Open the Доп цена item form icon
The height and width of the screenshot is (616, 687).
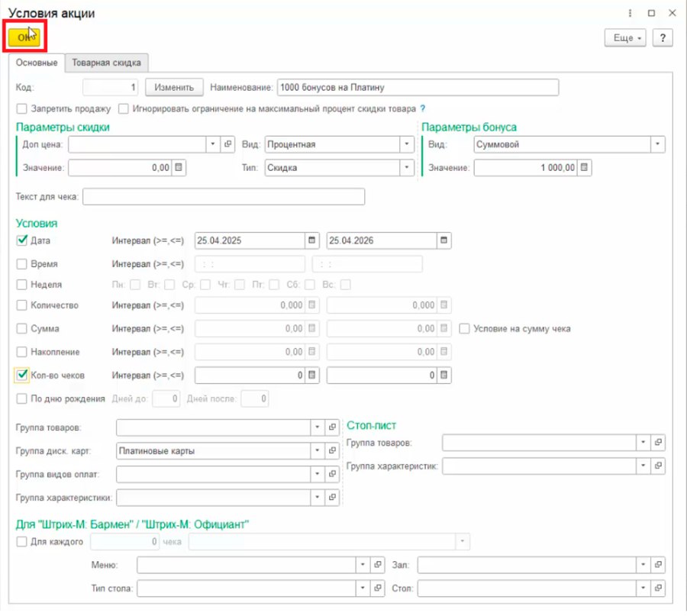[227, 144]
